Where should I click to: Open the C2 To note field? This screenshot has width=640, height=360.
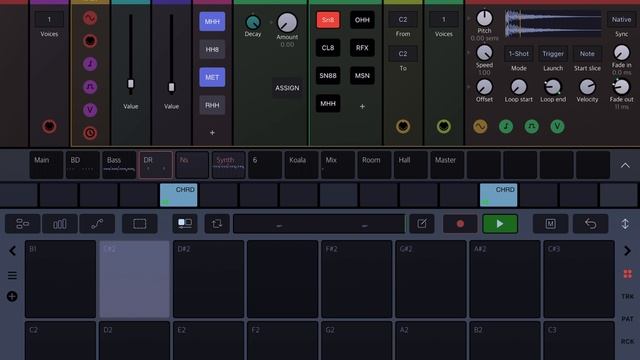[403, 54]
